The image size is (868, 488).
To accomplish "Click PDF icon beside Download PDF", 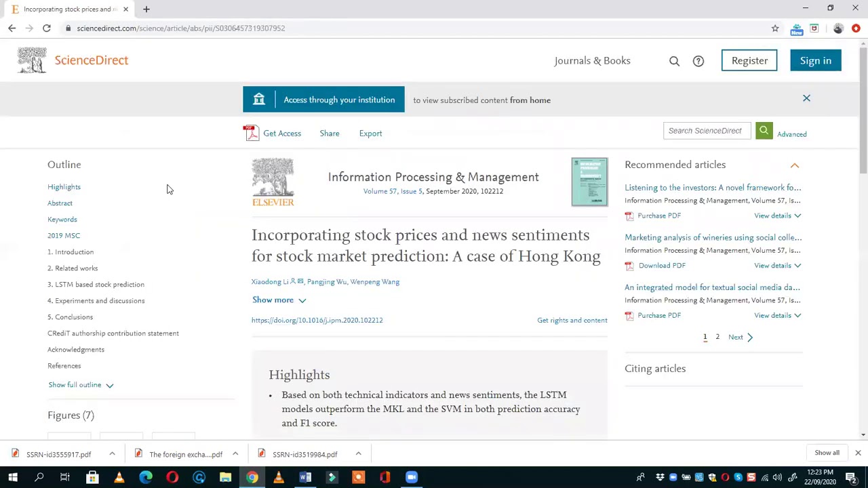I will (x=629, y=266).
